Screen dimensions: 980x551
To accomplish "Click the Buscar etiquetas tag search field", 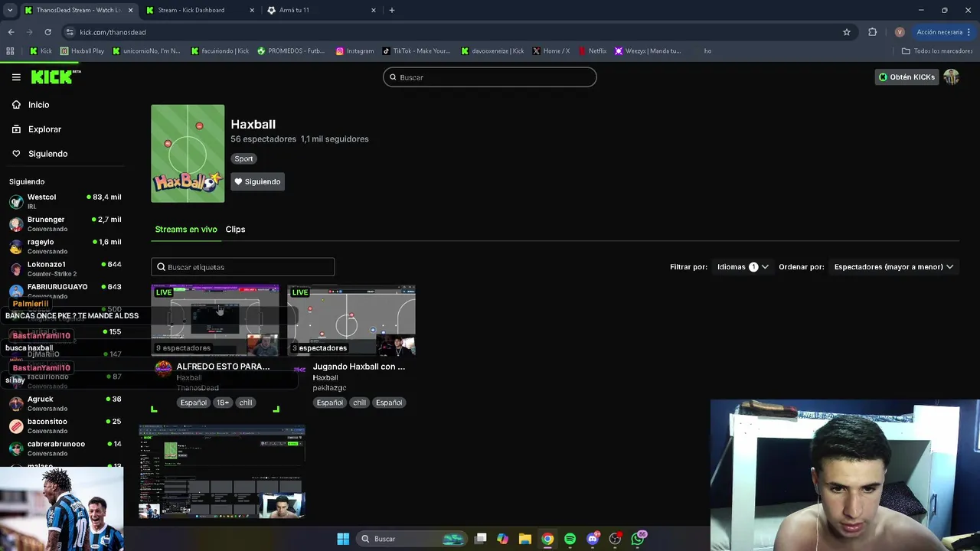I will (243, 267).
